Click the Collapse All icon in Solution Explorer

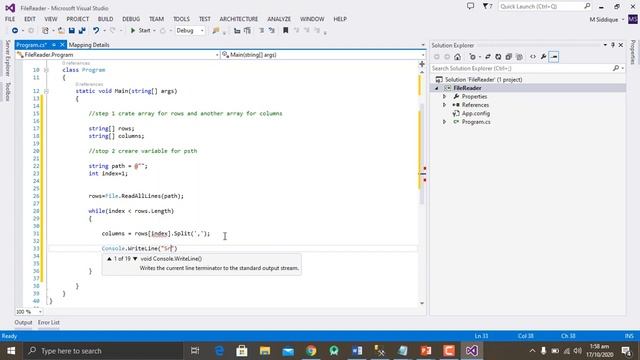(509, 57)
